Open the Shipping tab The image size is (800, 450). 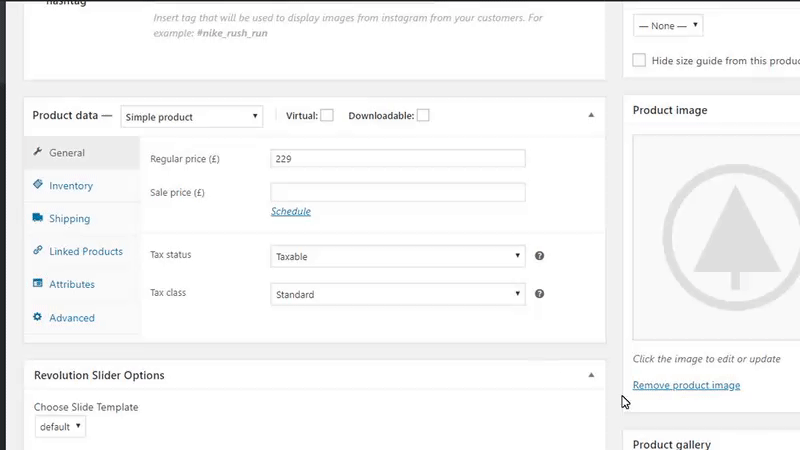pos(69,219)
